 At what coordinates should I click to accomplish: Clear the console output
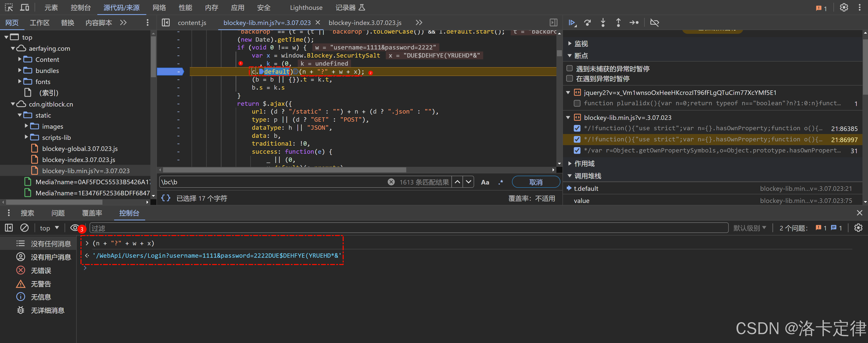click(x=24, y=228)
